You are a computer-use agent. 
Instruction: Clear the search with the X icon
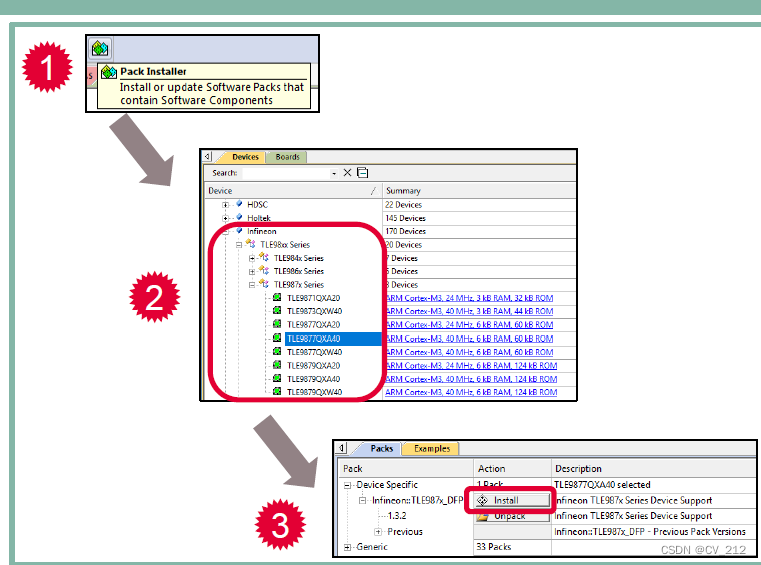[x=347, y=173]
